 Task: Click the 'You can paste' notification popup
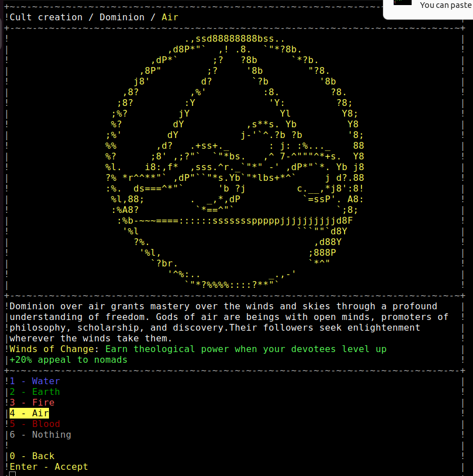[x=428, y=9]
